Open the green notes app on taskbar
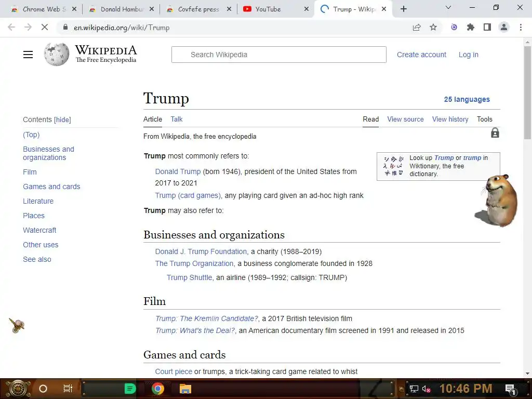This screenshot has height=399, width=532. 130,389
